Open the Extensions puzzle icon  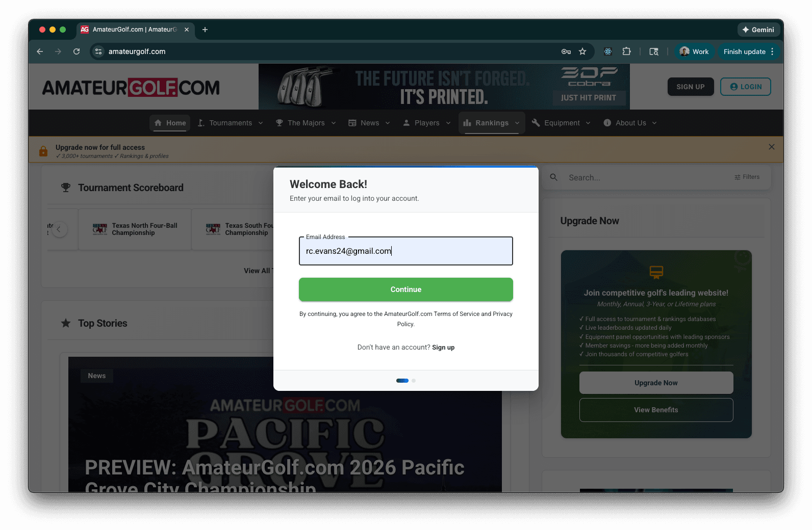[x=626, y=51]
